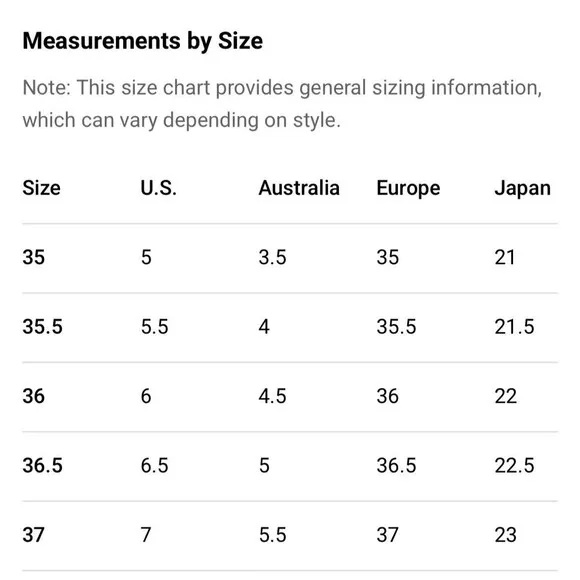This screenshot has height=580, width=580.
Task: Click the Measurements by Size heading
Action: pos(143,41)
